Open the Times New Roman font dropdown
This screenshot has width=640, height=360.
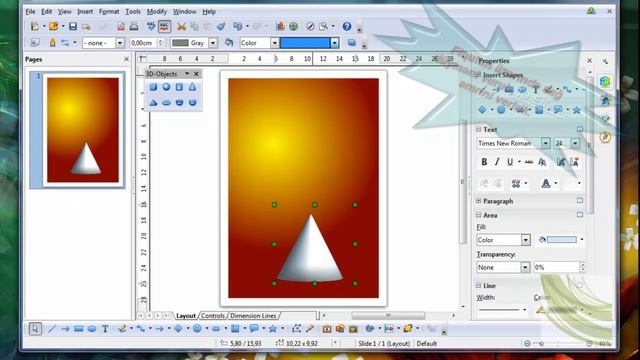545,143
